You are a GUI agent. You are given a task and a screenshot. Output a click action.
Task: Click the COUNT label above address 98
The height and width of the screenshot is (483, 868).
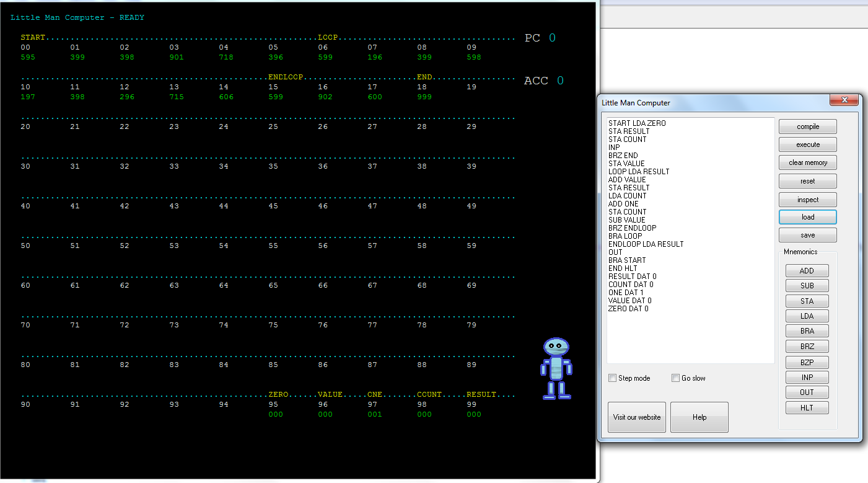click(429, 394)
